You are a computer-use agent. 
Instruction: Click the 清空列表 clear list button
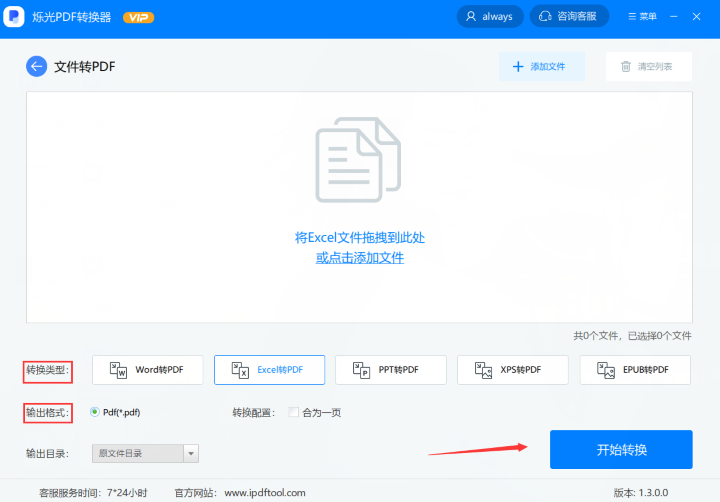[648, 67]
